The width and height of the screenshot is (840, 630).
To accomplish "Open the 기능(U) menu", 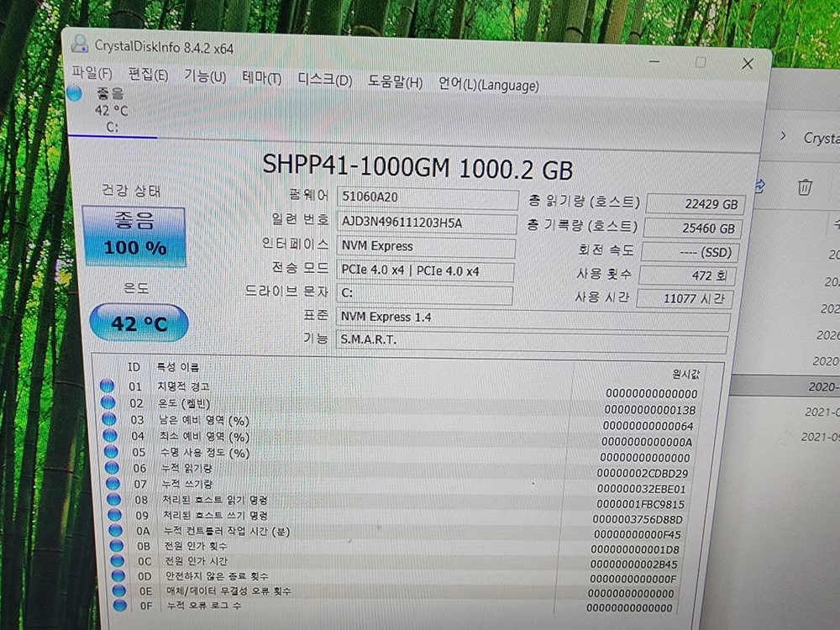I will pyautogui.click(x=205, y=76).
